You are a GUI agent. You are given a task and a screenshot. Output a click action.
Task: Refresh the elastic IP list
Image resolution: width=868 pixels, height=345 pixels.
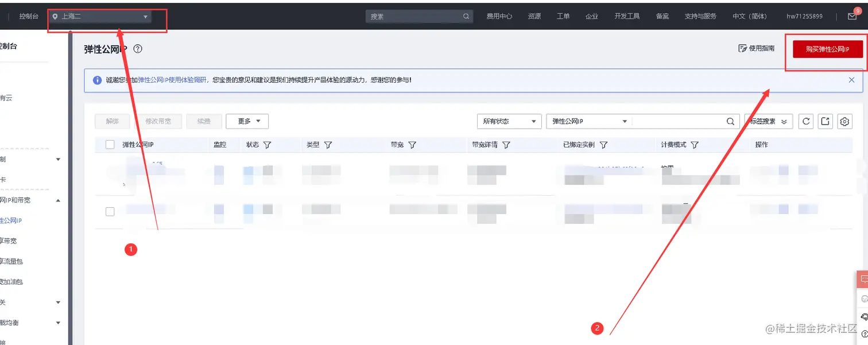pos(806,121)
